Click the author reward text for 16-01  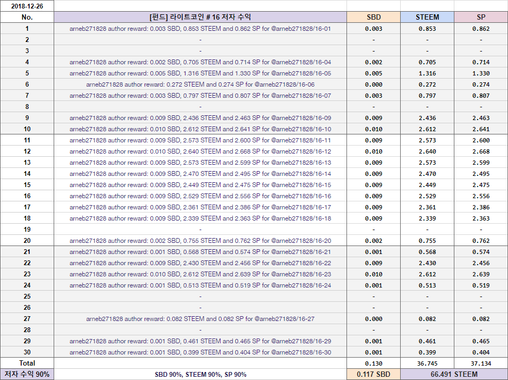200,29
